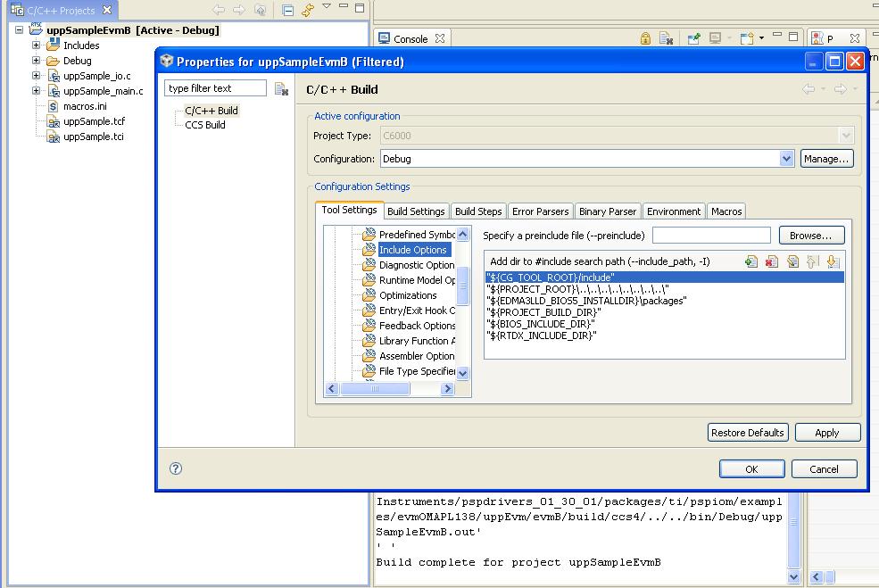Click Open Console icon
Viewport: 879px width, 588px height.
click(747, 38)
